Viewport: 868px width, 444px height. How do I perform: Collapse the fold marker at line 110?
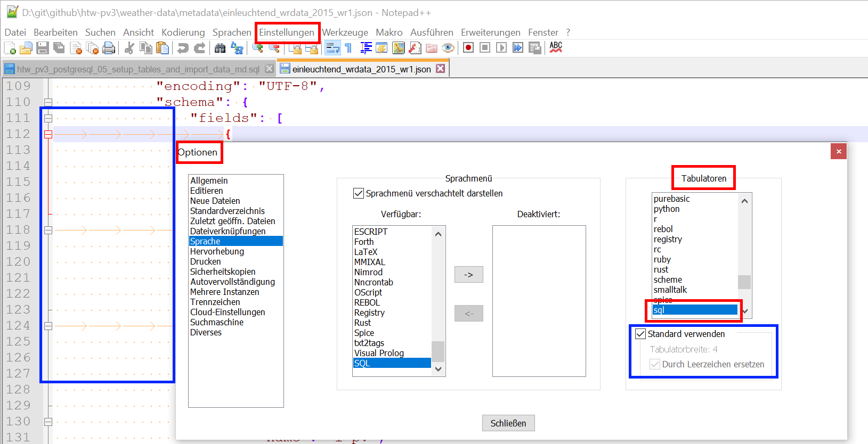point(48,102)
